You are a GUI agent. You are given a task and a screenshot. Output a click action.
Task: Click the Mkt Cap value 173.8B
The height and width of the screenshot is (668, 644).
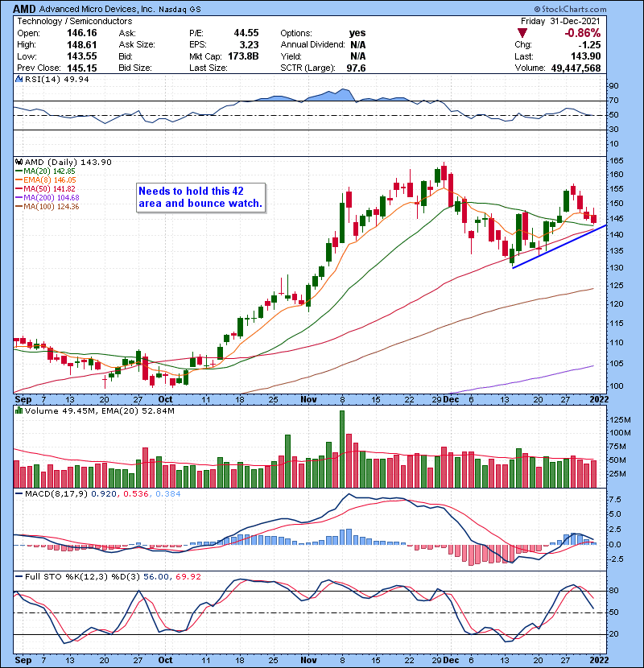pyautogui.click(x=243, y=56)
